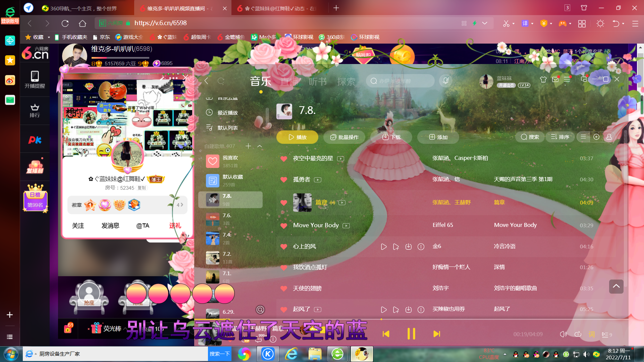Click 关注 on the streamer card
Image resolution: width=644 pixels, height=362 pixels.
click(78, 226)
